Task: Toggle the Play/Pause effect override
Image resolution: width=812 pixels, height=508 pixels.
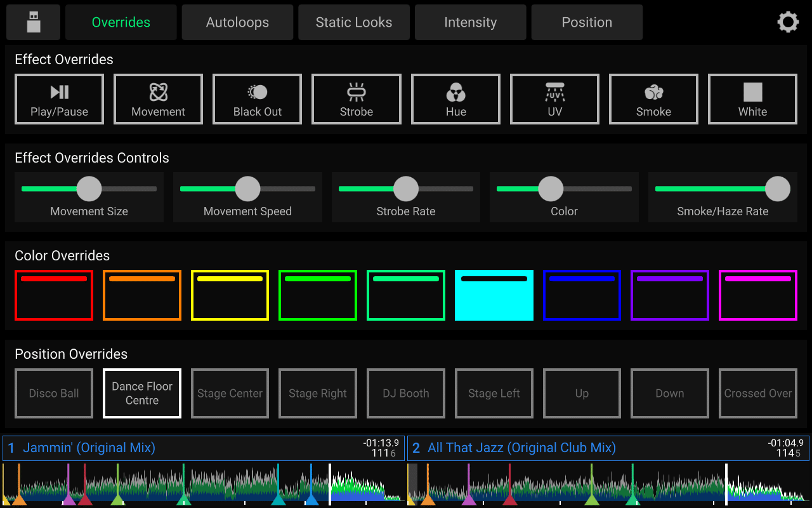Action: (59, 99)
